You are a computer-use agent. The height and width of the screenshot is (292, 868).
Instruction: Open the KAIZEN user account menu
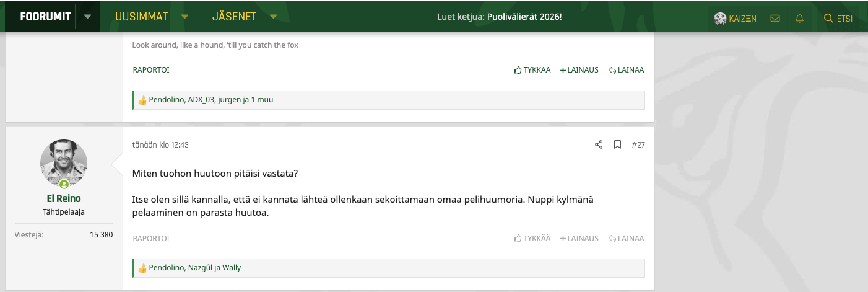pyautogui.click(x=735, y=19)
